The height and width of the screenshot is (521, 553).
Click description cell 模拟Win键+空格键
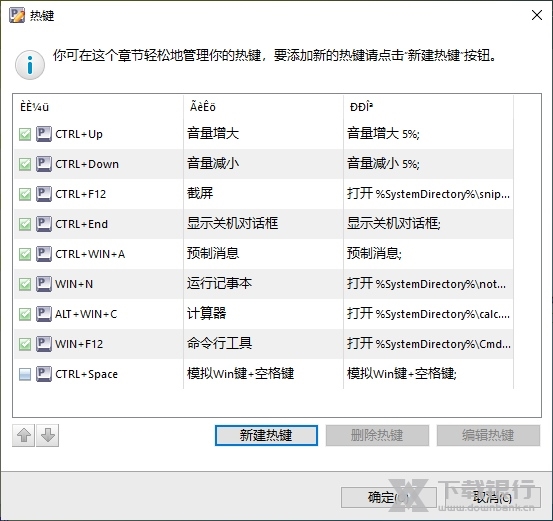pos(241,374)
